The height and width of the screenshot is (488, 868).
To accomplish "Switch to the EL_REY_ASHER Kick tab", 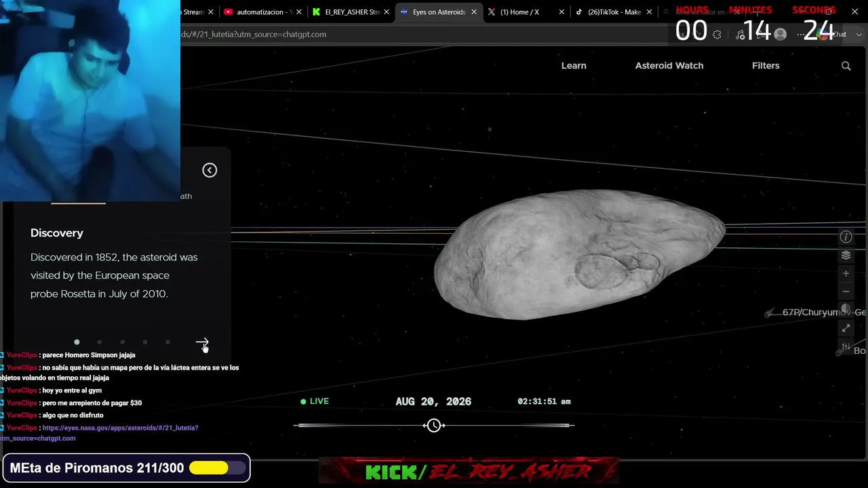I will tap(350, 12).
